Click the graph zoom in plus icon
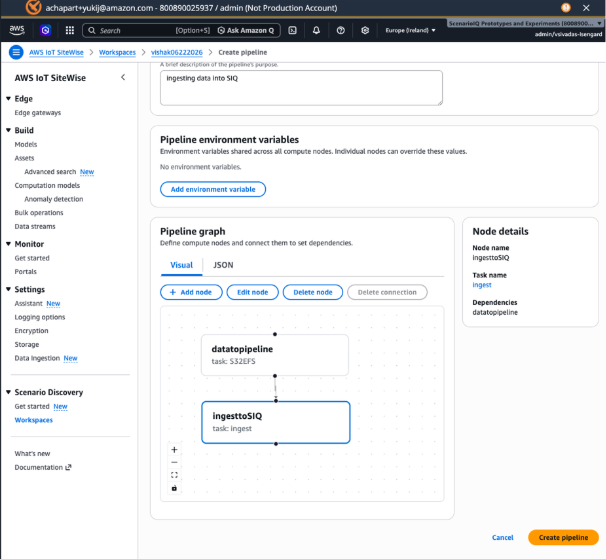Image resolution: width=606 pixels, height=559 pixels. [x=174, y=450]
